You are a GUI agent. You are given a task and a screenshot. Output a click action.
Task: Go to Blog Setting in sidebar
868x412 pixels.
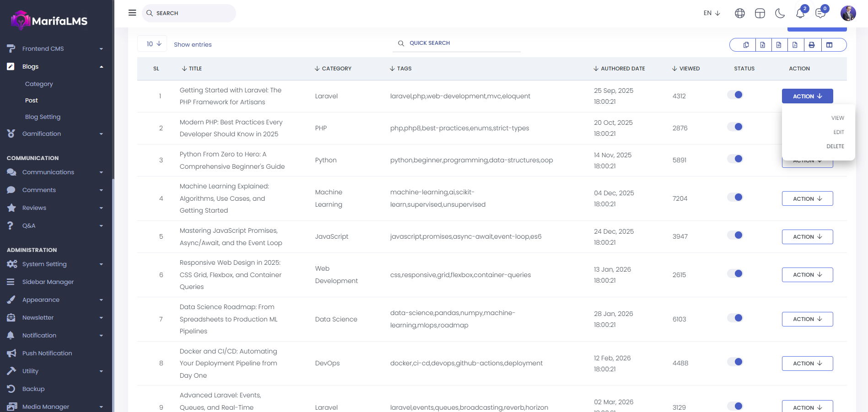tap(43, 117)
